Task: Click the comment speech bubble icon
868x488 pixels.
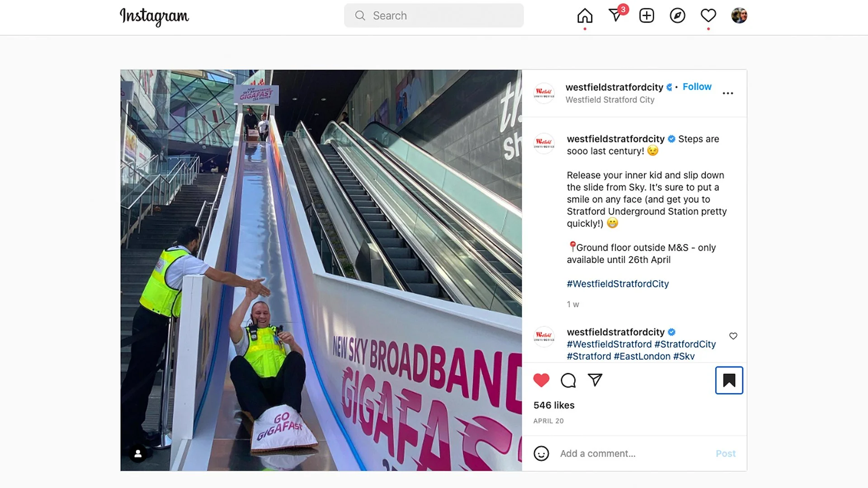Action: pos(568,380)
